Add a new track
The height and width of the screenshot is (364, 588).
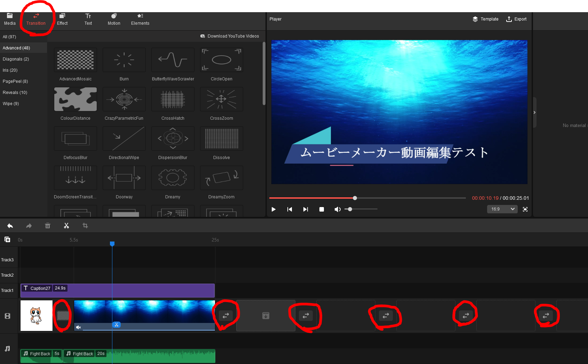[x=7, y=239]
